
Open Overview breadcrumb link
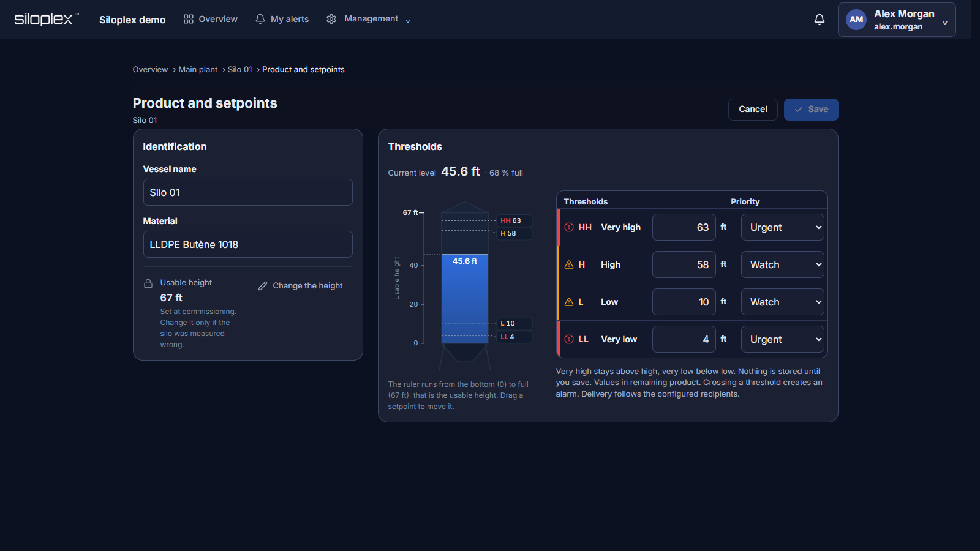[x=150, y=70]
